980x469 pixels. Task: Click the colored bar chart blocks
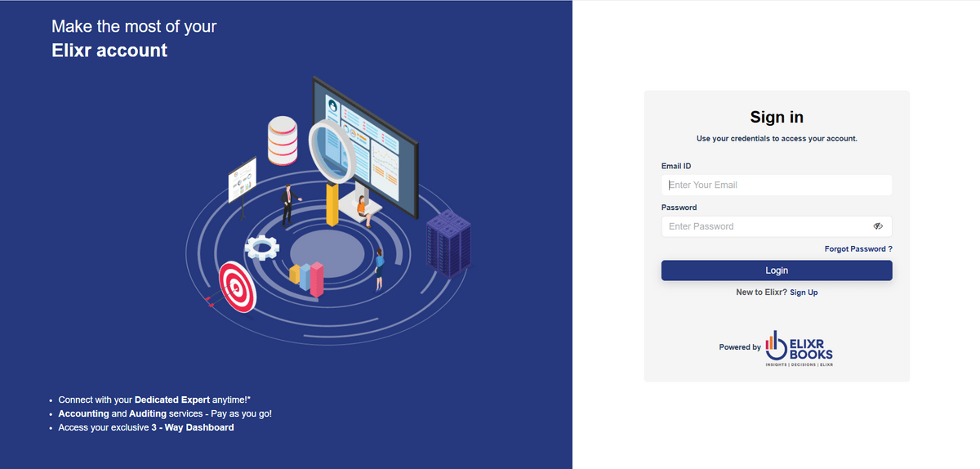pos(307,279)
